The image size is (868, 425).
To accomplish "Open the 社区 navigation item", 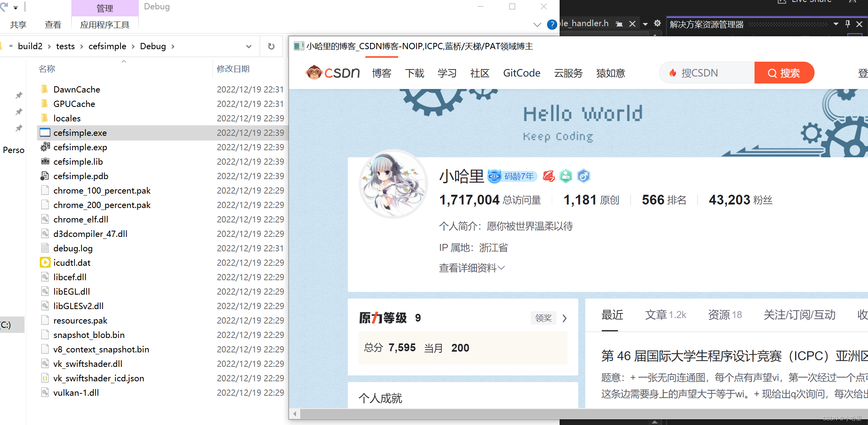I will pos(480,73).
